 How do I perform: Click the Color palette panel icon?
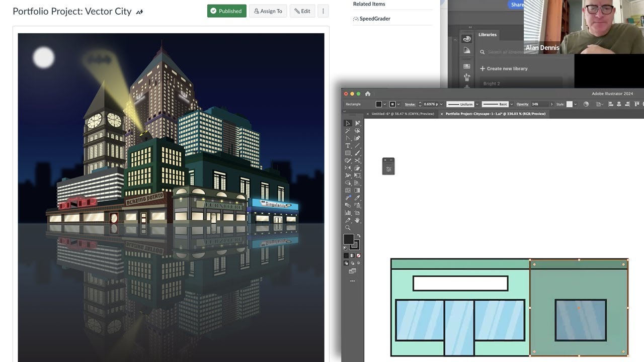pyautogui.click(x=467, y=39)
